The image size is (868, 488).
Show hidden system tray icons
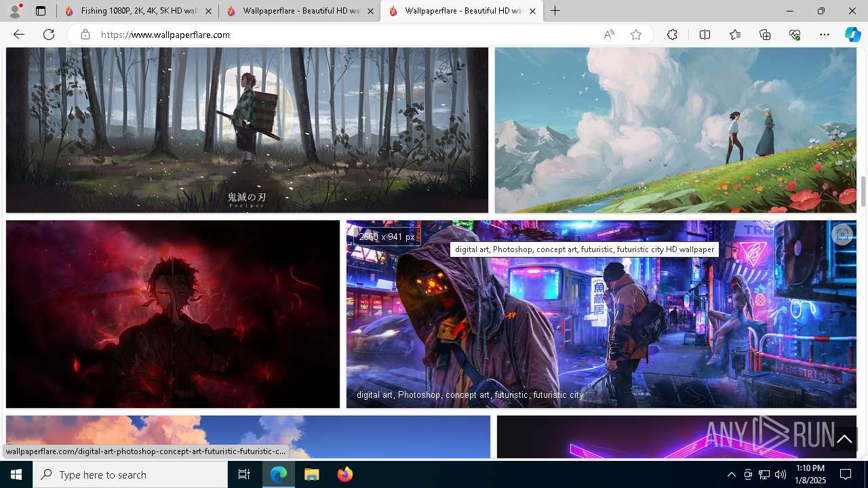(731, 474)
